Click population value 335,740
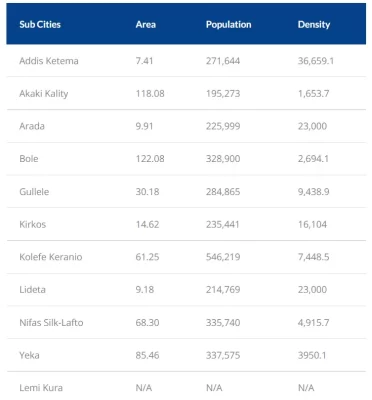The width and height of the screenshot is (372, 400). 223,323
